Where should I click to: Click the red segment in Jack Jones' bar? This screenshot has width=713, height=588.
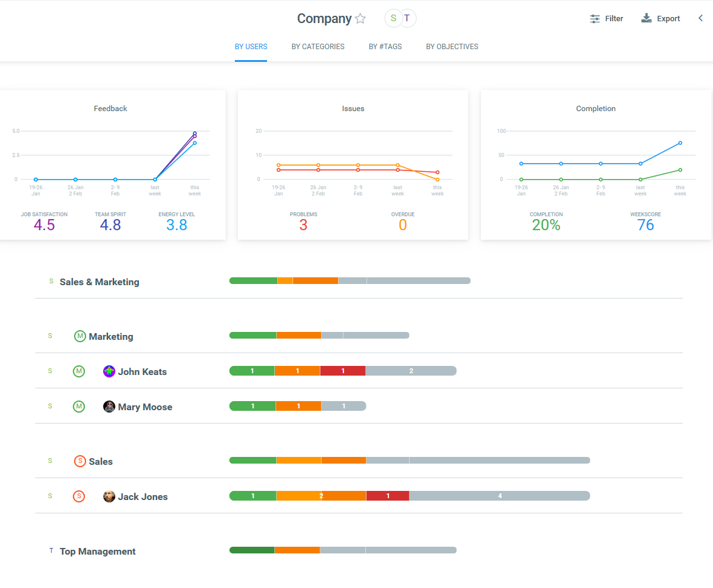[388, 496]
